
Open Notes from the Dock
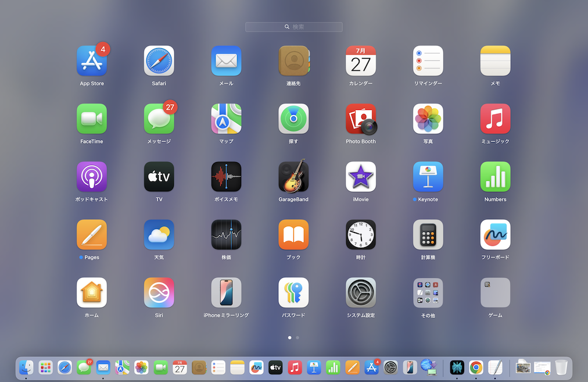238,367
